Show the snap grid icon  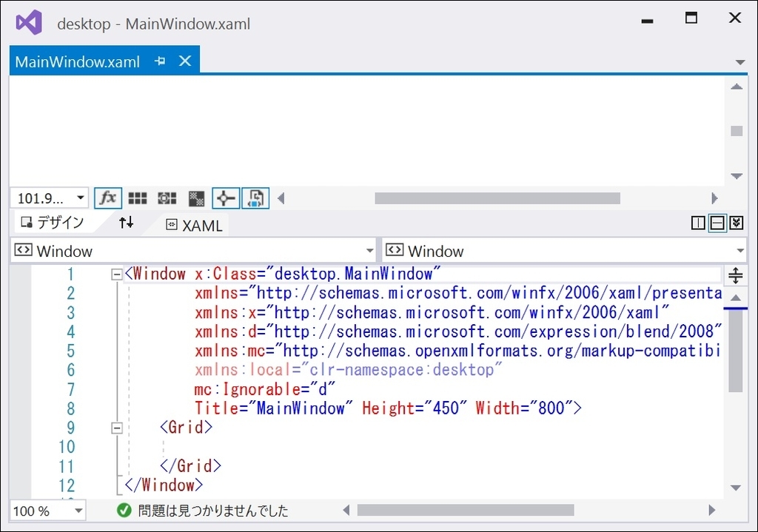(x=138, y=198)
